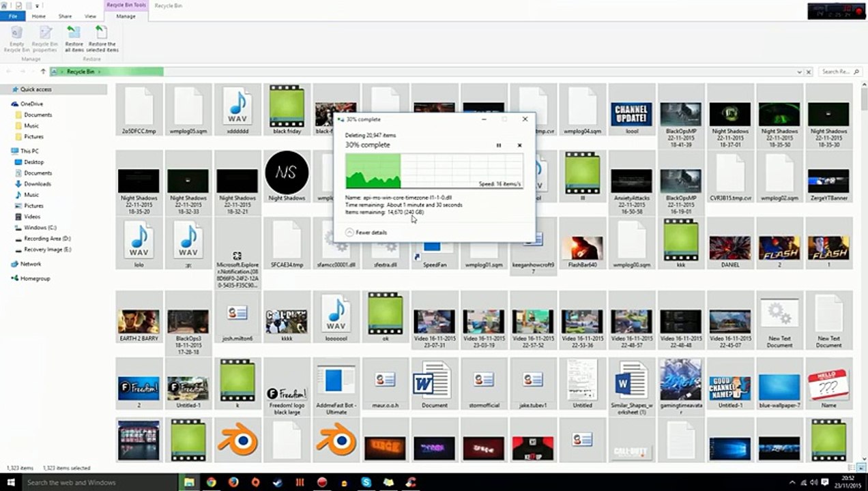Switch to the Home ribbon tab

click(39, 16)
